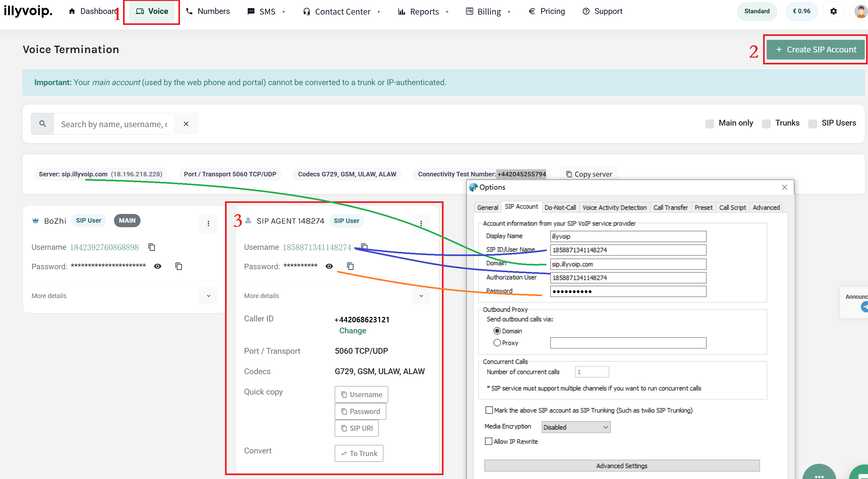Viewport: 868px width, 479px height.
Task: Enable the SIP Trunking checkbox
Action: pos(489,410)
